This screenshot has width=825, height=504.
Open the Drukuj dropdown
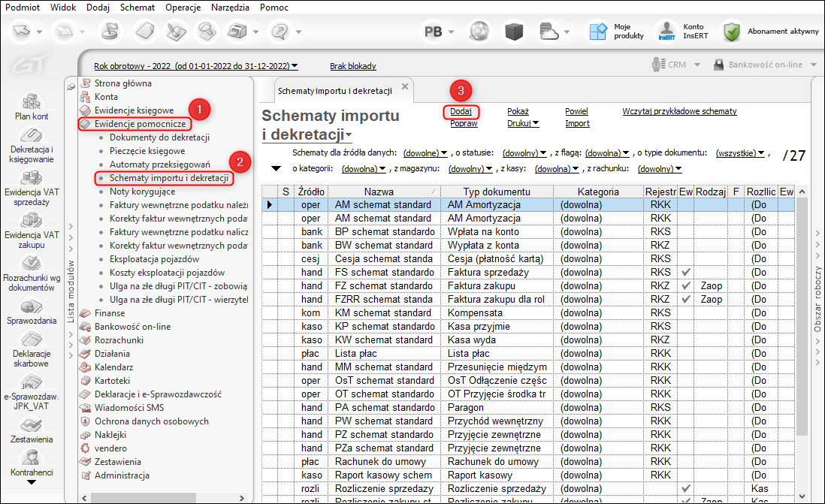coord(523,123)
